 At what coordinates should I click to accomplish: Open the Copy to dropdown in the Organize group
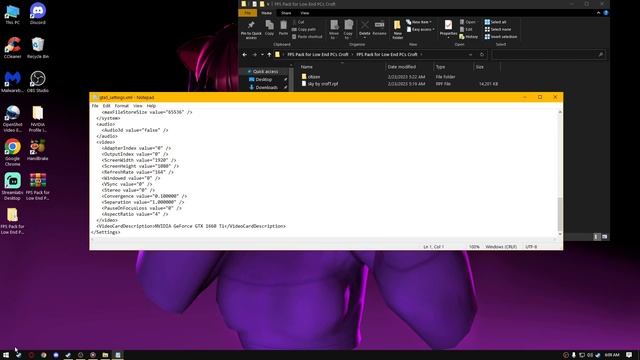348,29
